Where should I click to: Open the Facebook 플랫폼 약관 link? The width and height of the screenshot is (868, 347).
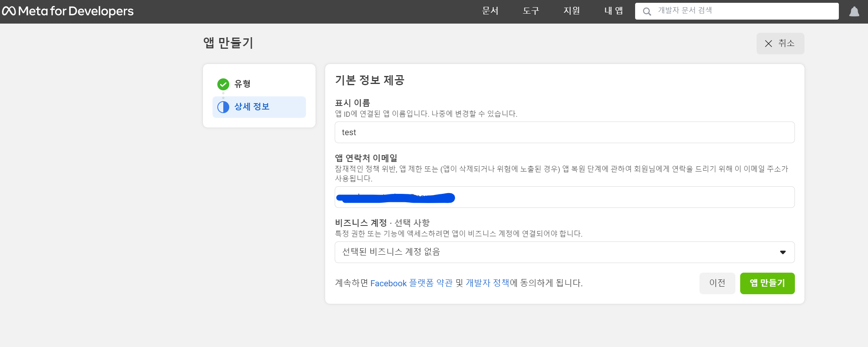click(x=411, y=283)
